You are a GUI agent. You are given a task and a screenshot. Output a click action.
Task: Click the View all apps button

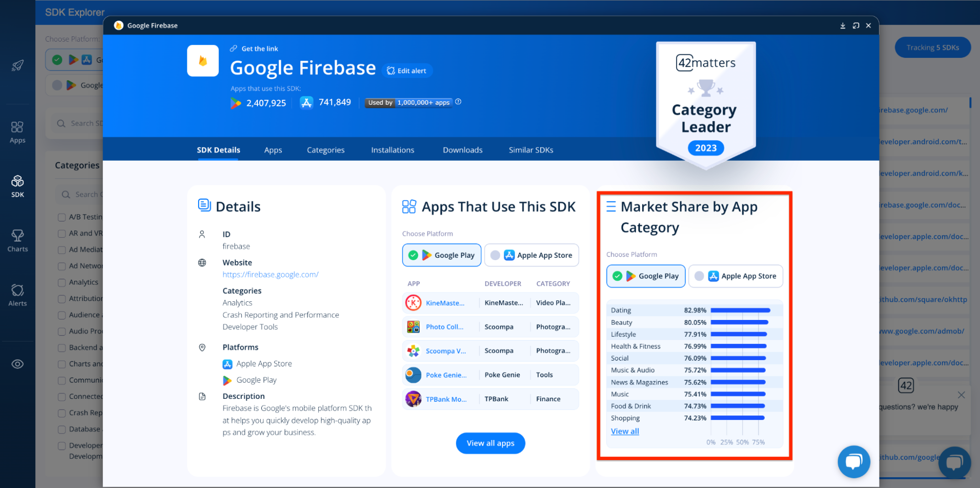coord(490,443)
